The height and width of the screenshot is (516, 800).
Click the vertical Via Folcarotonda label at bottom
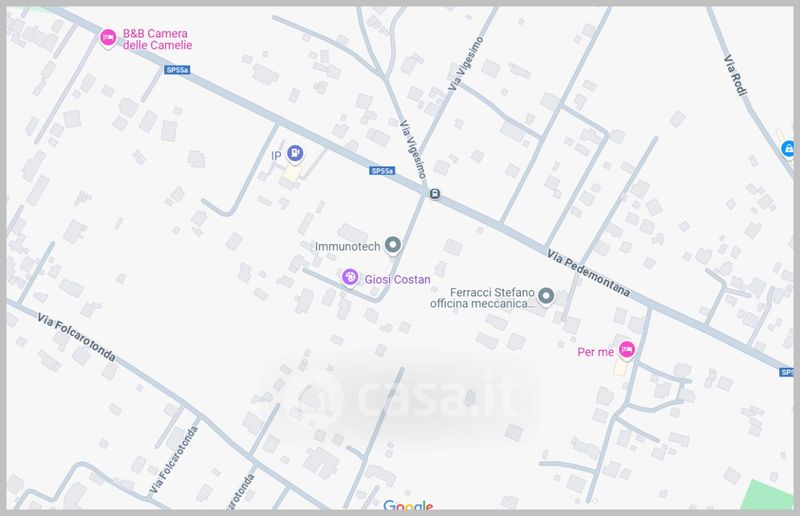[173, 460]
